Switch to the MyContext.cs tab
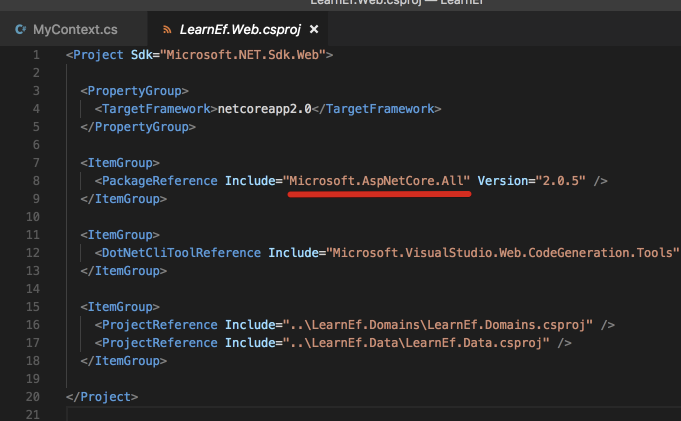681x421 pixels. [x=74, y=30]
